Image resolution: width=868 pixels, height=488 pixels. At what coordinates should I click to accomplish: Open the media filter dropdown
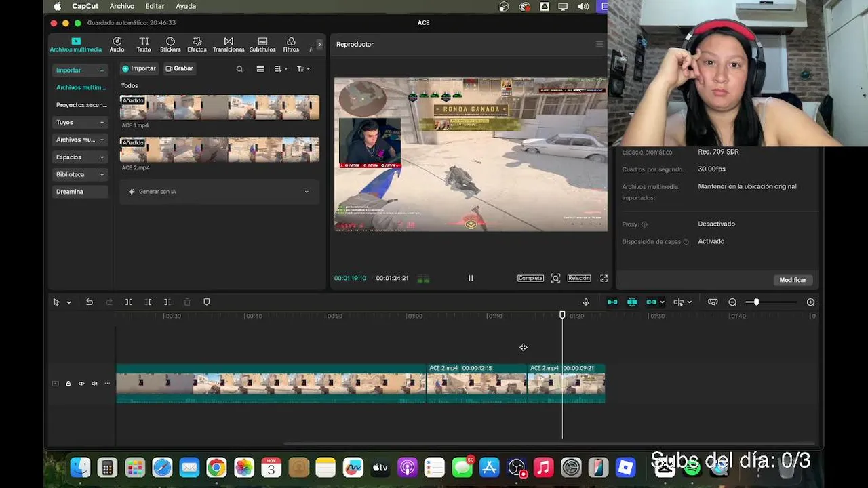(x=303, y=68)
